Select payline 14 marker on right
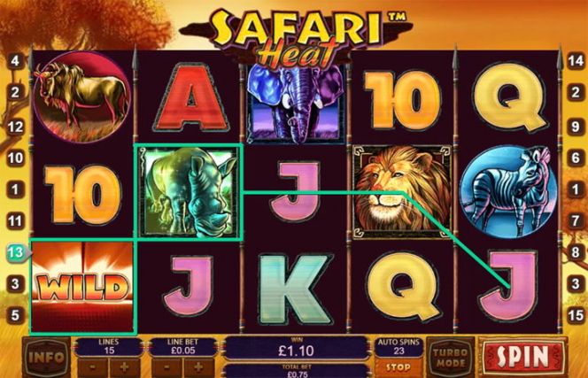 pyautogui.click(x=576, y=60)
